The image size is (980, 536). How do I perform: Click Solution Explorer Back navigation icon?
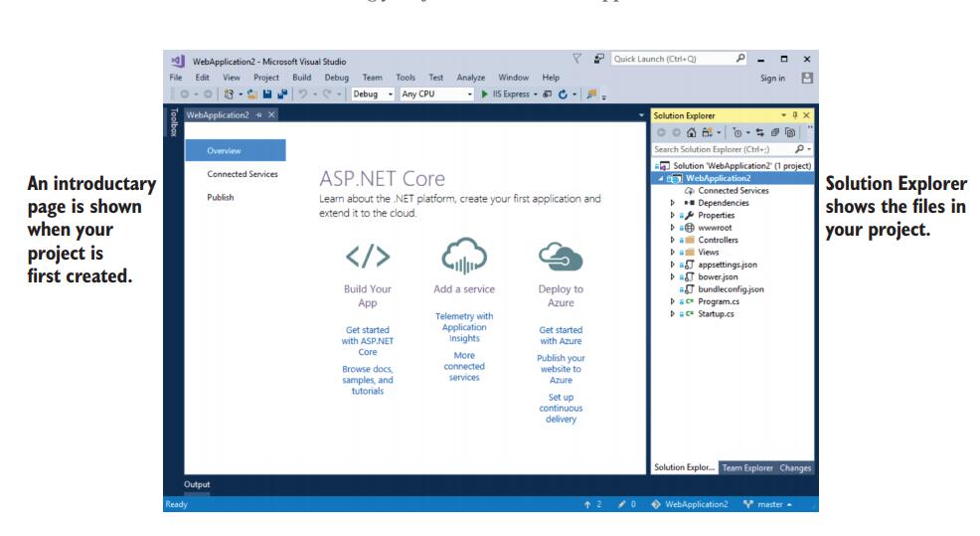point(661,132)
